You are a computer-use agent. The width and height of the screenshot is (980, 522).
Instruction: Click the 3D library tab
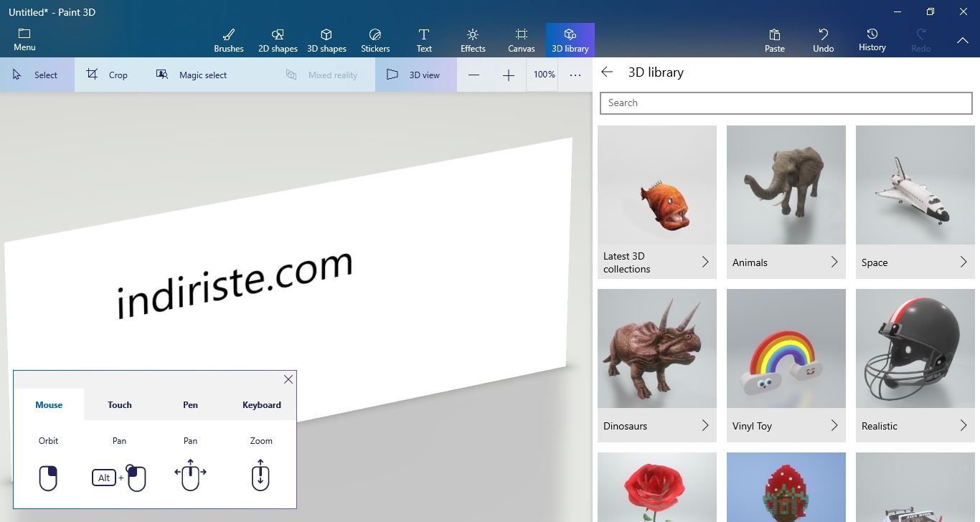click(570, 40)
